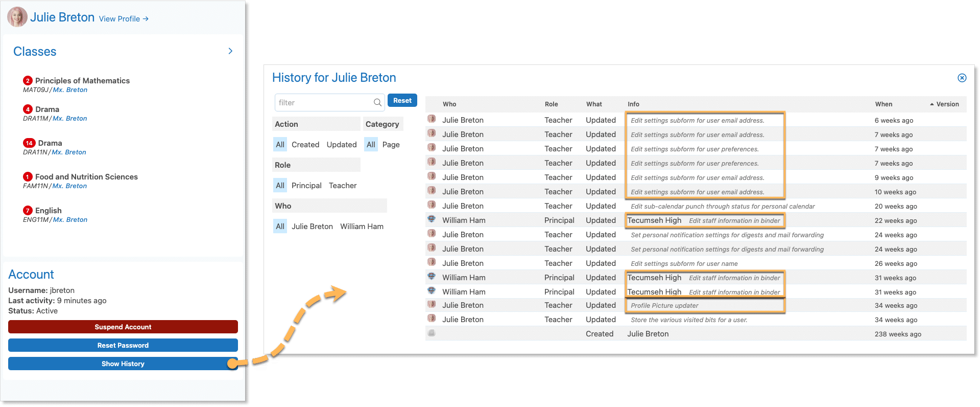Click grey avatar icon in Created row
This screenshot has height=407, width=980.
click(432, 333)
